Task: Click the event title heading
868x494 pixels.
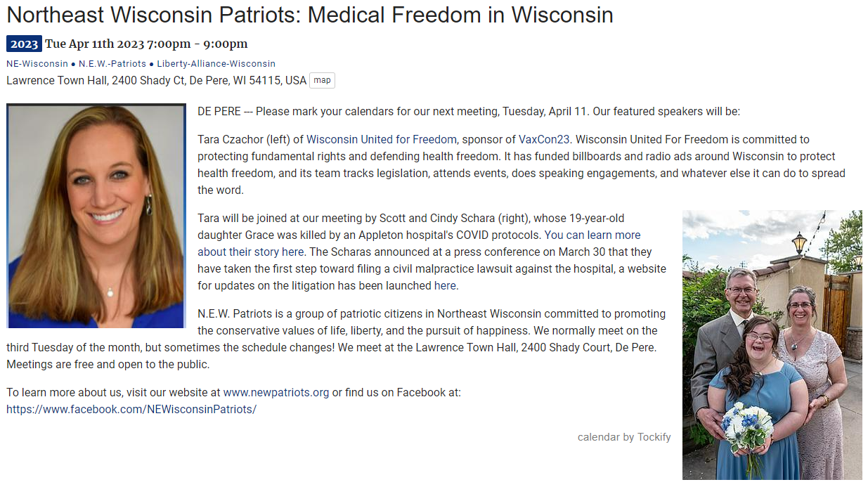Action: click(309, 15)
